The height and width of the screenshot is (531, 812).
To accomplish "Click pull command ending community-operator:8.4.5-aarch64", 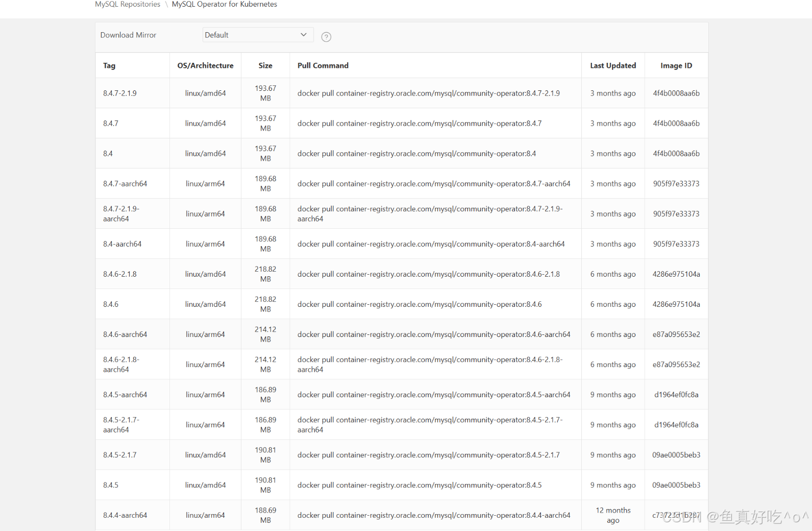I will pos(434,394).
